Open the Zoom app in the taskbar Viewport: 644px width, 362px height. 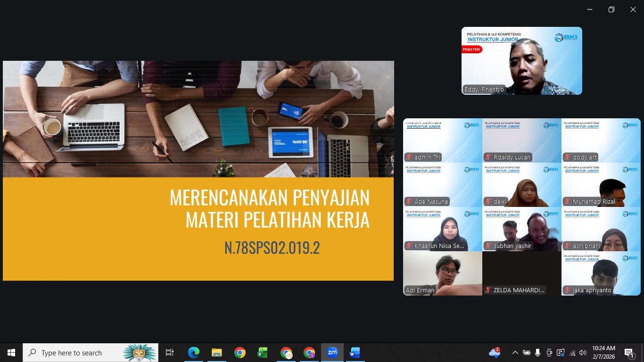click(x=332, y=353)
